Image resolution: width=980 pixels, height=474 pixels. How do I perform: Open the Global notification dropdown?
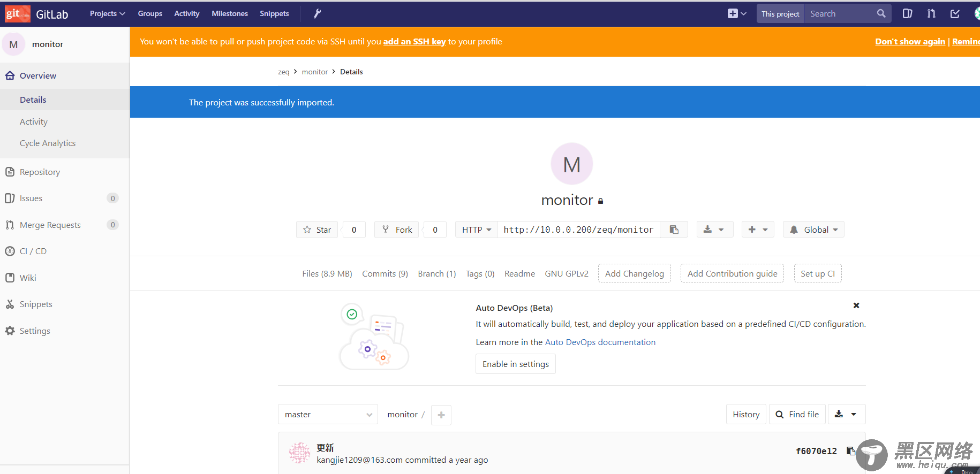point(813,230)
